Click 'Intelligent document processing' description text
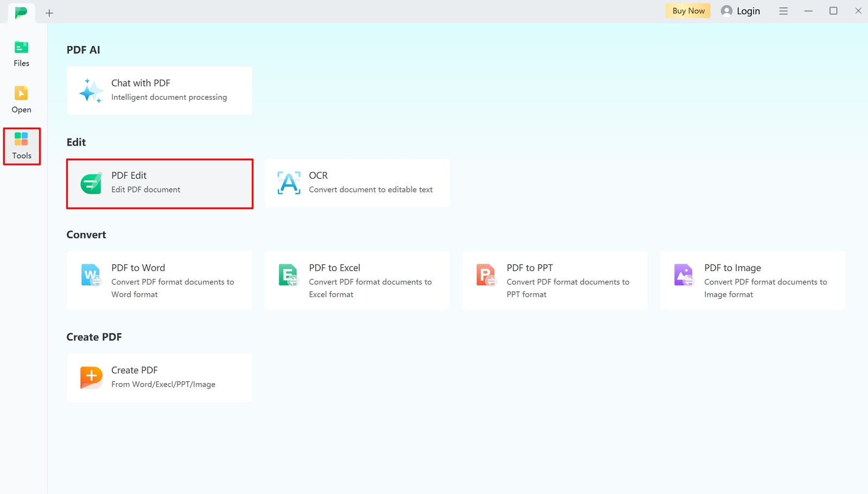The image size is (868, 494). click(x=169, y=97)
